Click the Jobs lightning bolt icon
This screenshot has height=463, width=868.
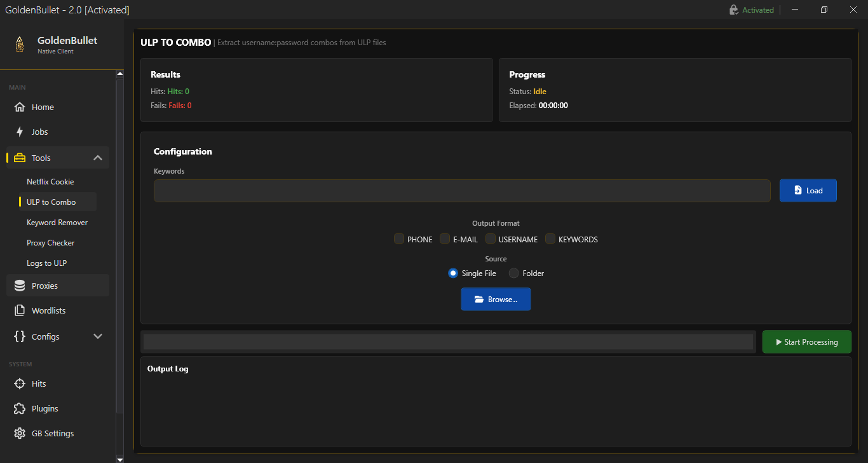(x=20, y=132)
